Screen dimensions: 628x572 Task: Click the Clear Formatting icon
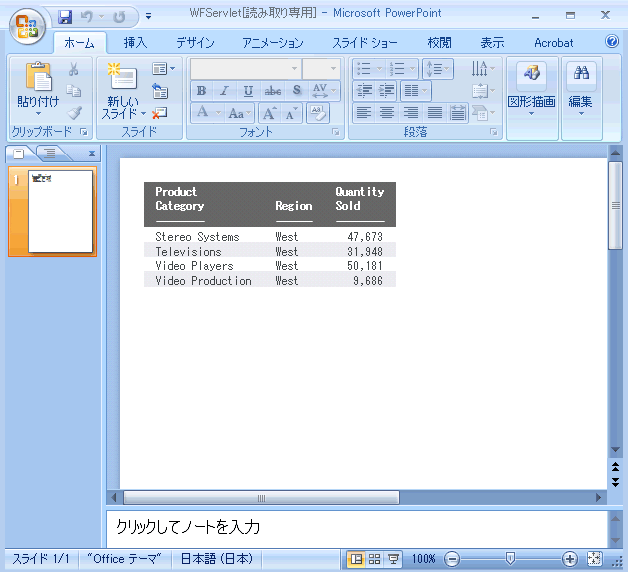tap(318, 113)
